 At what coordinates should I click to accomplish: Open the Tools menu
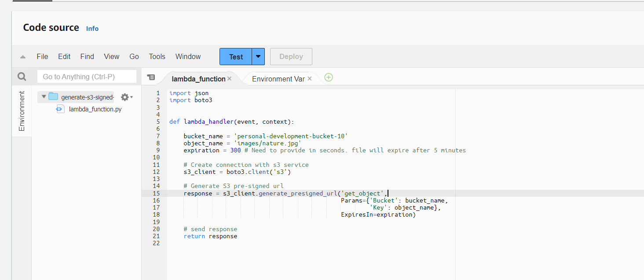click(157, 56)
